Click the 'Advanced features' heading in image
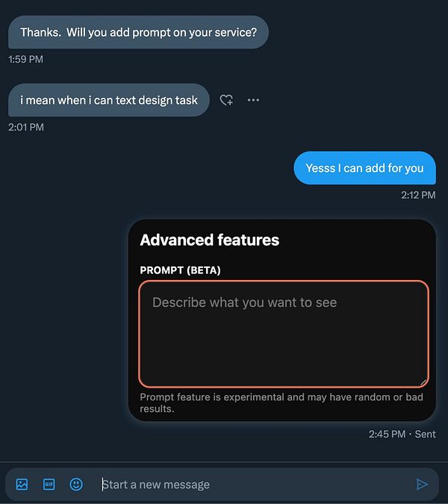The image size is (448, 504). [x=210, y=240]
